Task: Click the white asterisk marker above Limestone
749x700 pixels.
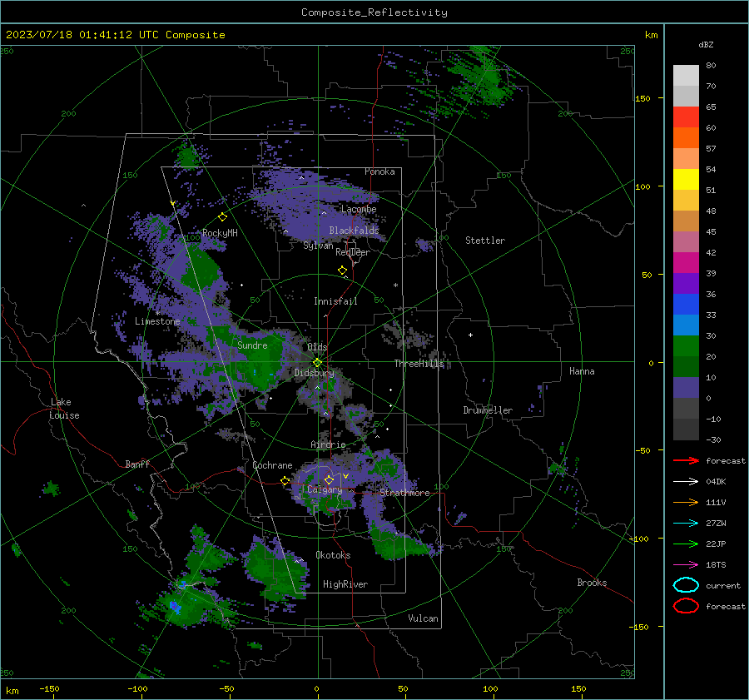Action: click(x=157, y=313)
